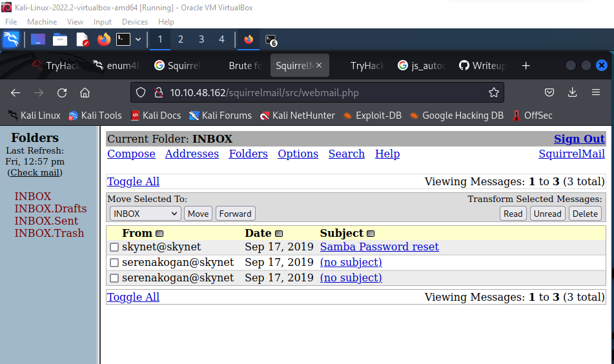Go back using the browser back arrow
The image size is (614, 364).
(15, 93)
